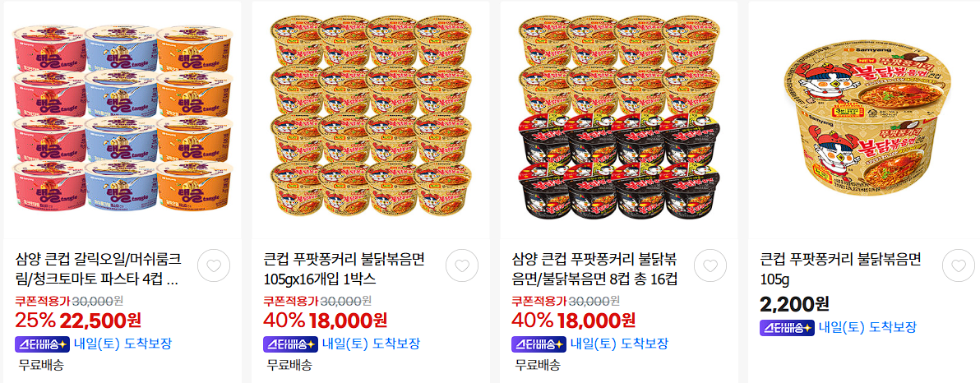Open 큰컵 푸팟퐁커리 불닭볶음면 105gx16개입 title
Viewport: 980px width, 383px height.
345,267
